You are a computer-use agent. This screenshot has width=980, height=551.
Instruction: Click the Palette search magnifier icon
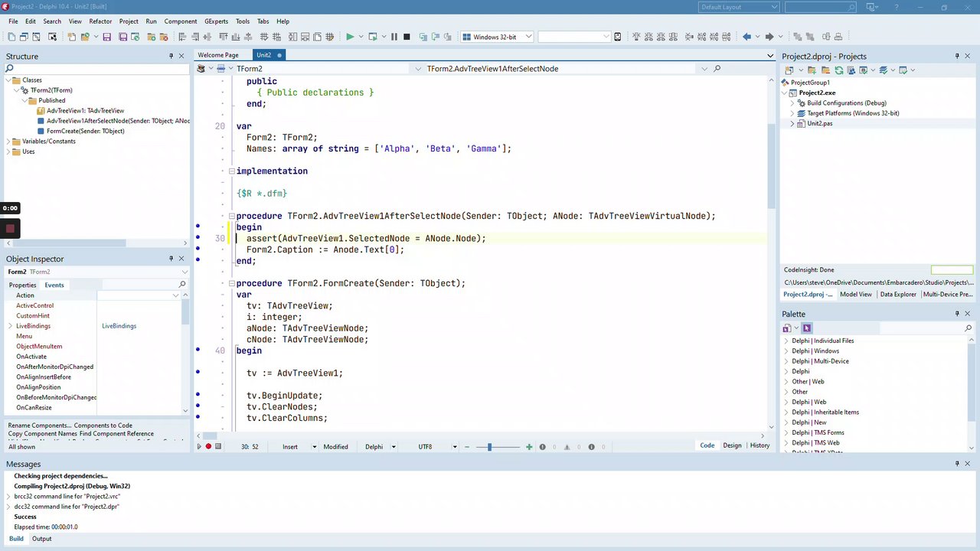[x=968, y=328]
